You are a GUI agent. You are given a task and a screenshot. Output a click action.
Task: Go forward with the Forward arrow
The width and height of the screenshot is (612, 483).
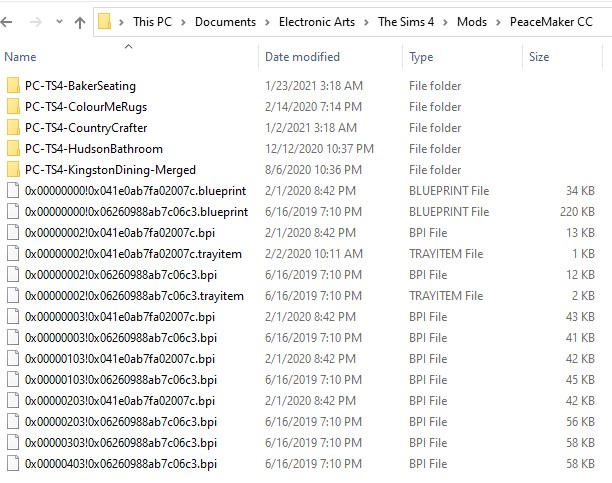tap(36, 22)
